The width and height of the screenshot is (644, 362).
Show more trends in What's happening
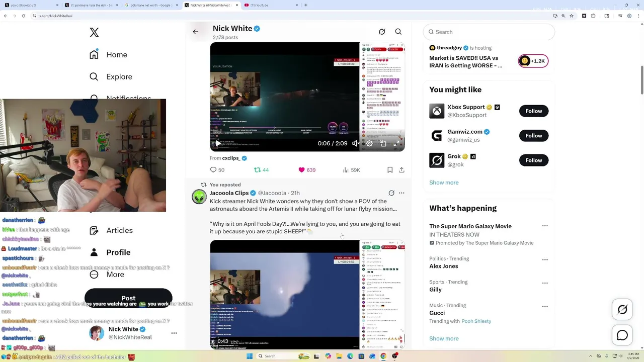tap(444, 338)
